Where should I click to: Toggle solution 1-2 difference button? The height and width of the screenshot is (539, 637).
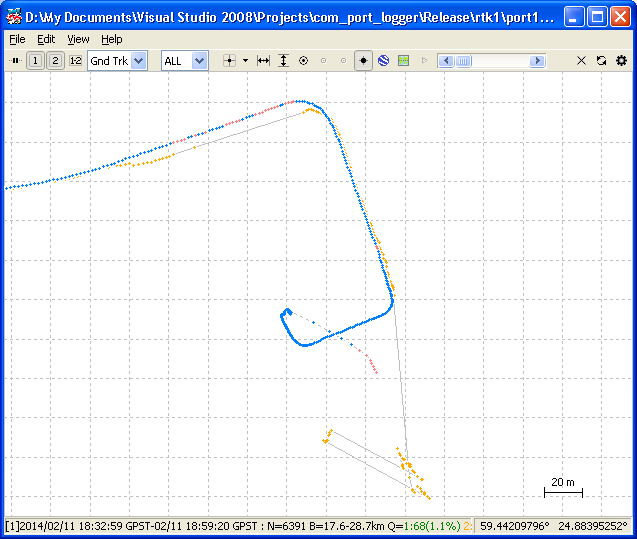[75, 61]
